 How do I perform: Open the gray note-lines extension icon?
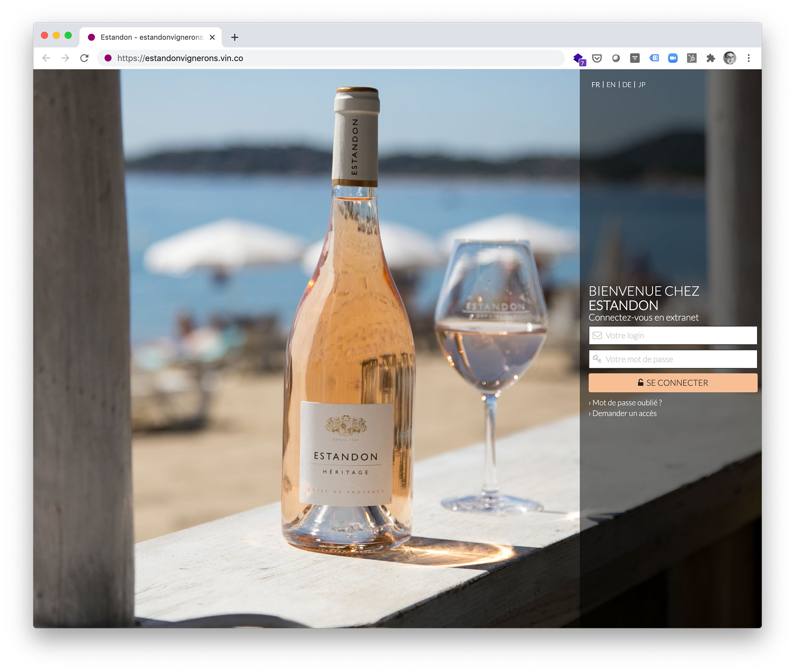pos(635,58)
